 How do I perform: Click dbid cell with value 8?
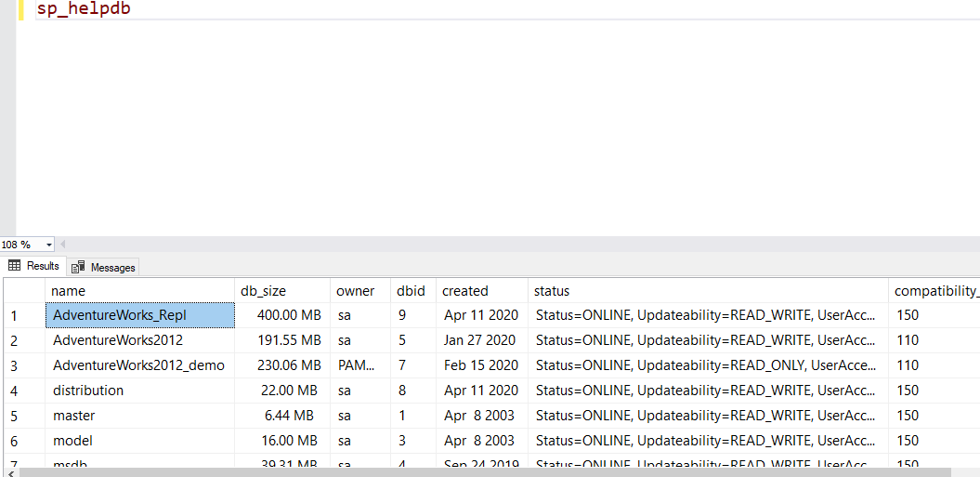click(413, 391)
